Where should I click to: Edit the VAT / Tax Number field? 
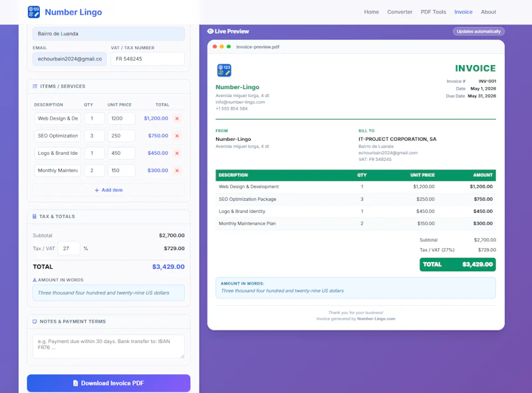click(x=148, y=59)
